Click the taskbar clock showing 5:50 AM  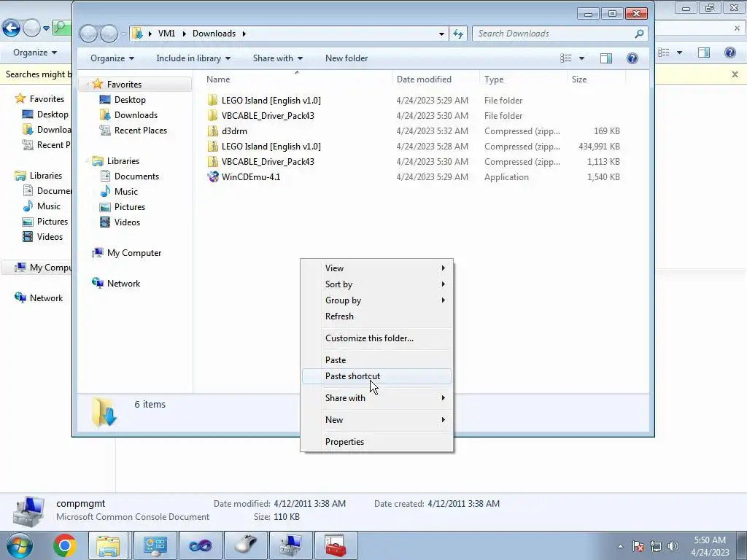click(710, 546)
